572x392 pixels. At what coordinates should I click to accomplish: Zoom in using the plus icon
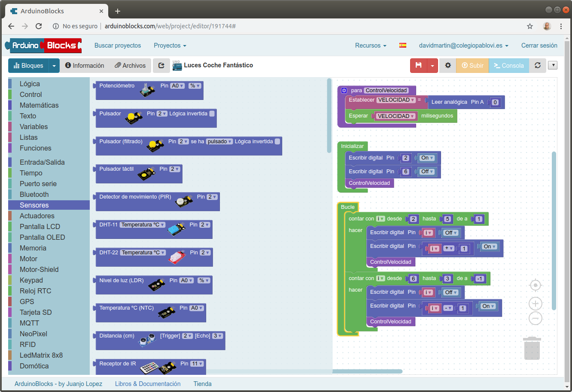point(535,303)
